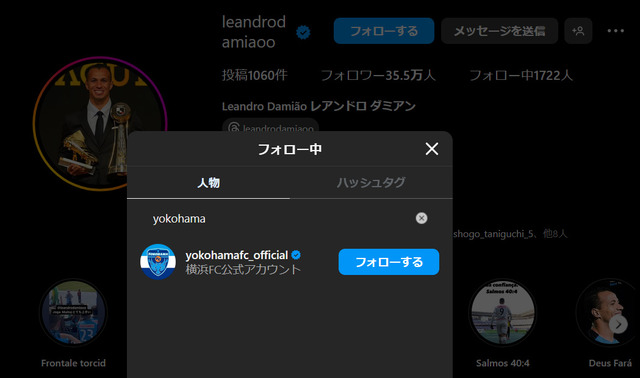Click the 投稿1060件 post count

coord(255,75)
